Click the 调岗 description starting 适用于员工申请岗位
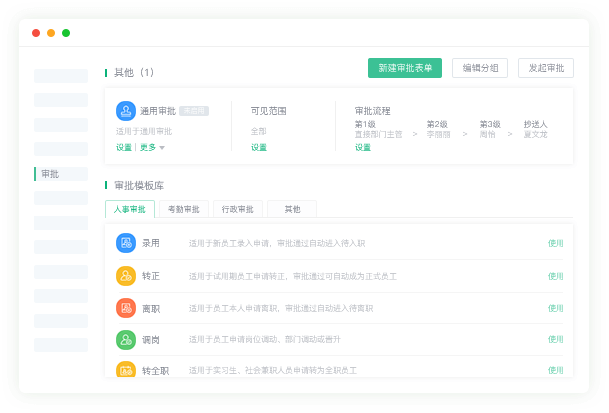 coord(264,339)
